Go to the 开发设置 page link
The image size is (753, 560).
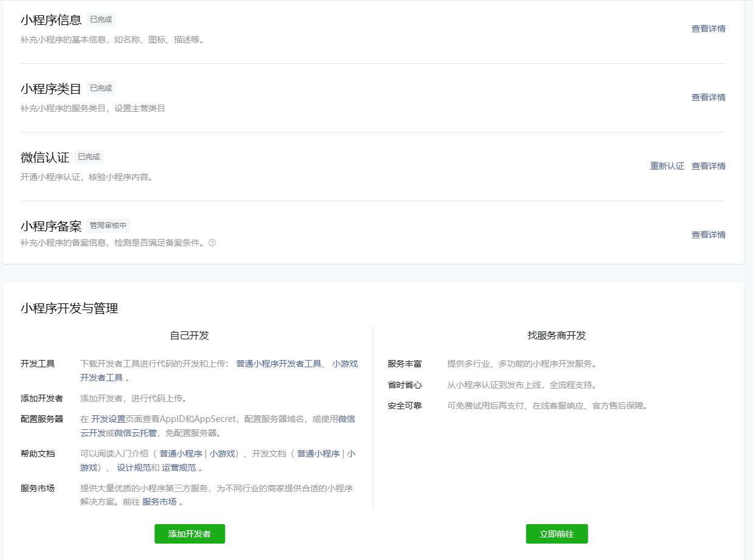tap(108, 419)
